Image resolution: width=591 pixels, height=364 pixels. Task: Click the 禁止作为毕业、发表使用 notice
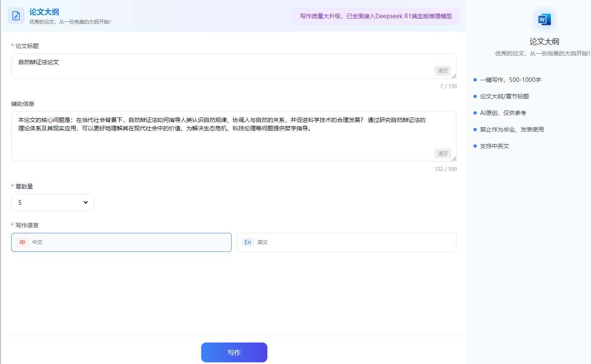512,129
